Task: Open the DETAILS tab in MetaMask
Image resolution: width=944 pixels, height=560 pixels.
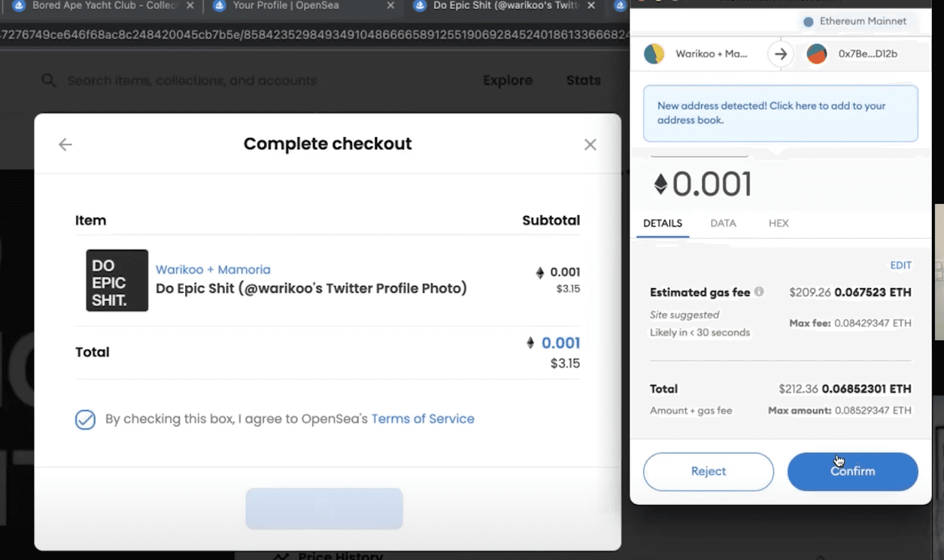Action: click(x=662, y=223)
